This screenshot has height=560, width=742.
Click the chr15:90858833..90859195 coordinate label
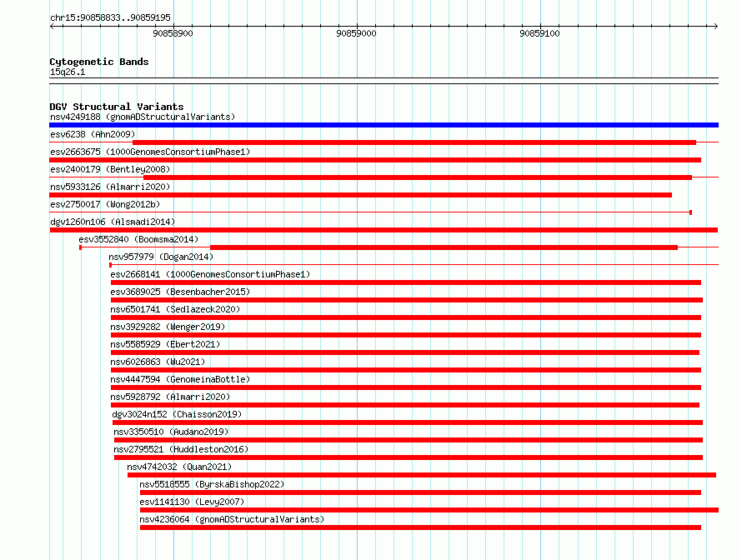110,17
